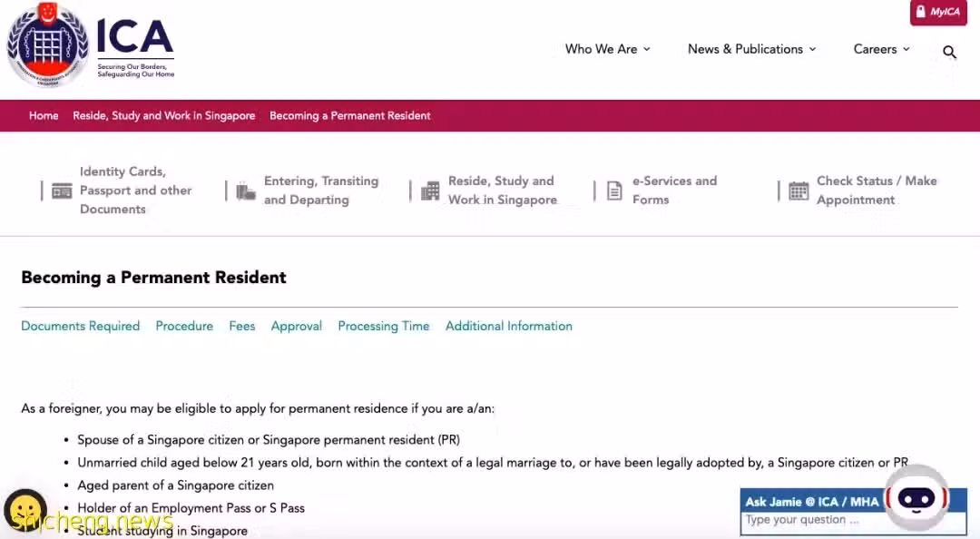Image resolution: width=980 pixels, height=539 pixels.
Task: Open the Ask Jamie robot chatbot icon
Action: point(916,498)
